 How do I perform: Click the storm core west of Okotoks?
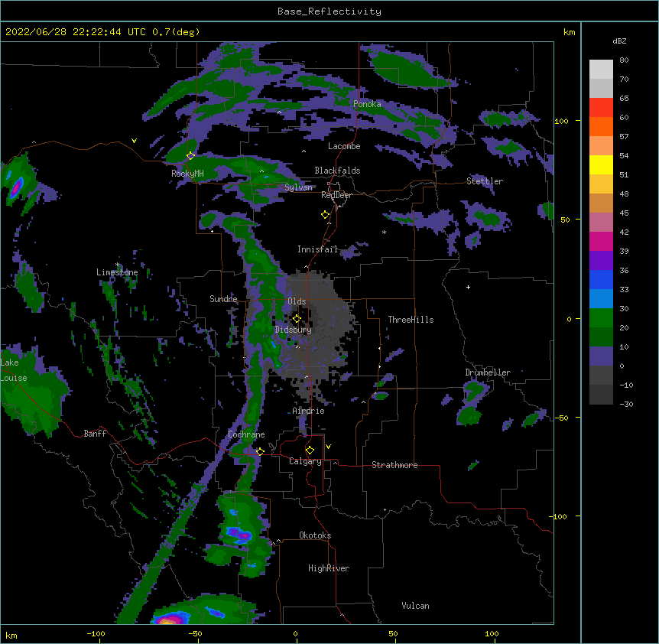(239, 535)
